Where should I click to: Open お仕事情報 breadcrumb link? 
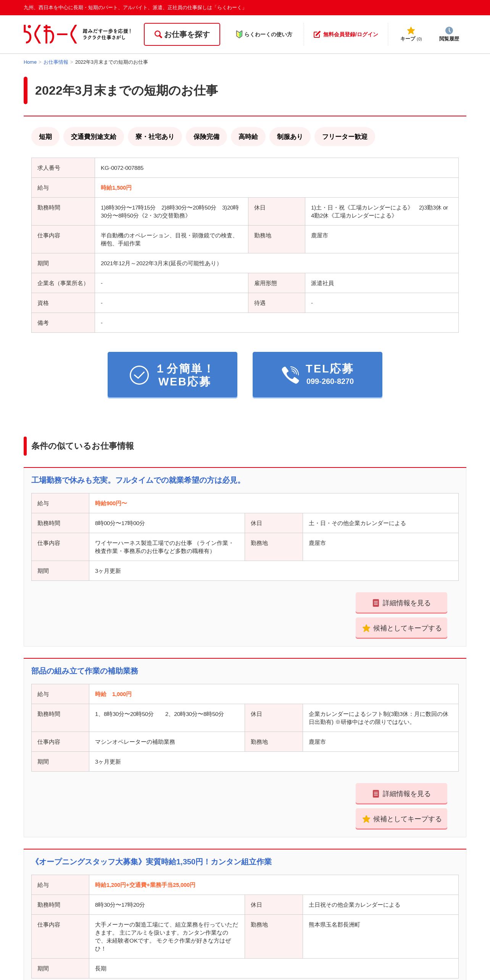pyautogui.click(x=56, y=62)
